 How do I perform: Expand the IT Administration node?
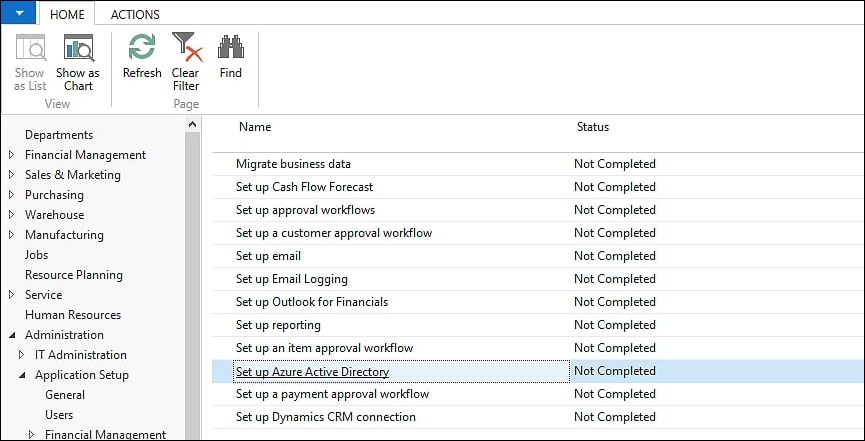(x=22, y=355)
